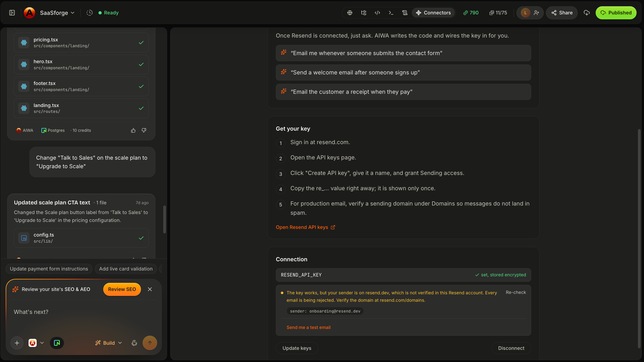Open the footer.tsx file row

[81, 86]
